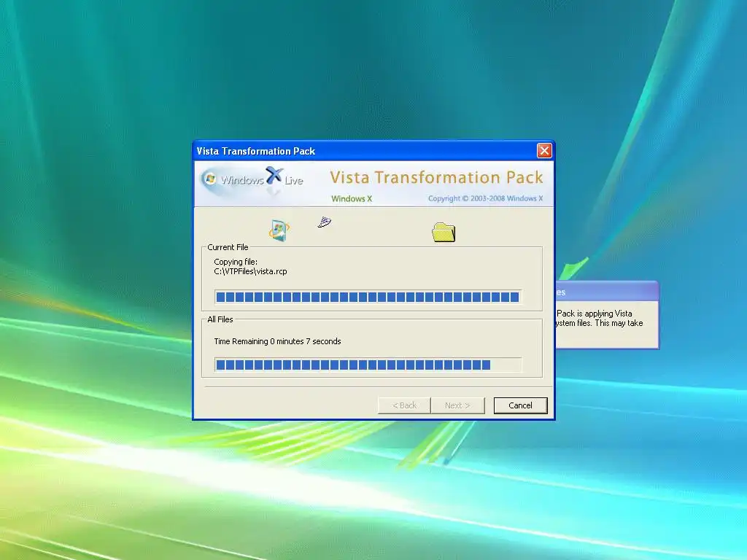This screenshot has height=560, width=747.
Task: Click the 'Copyright © 2003-2008 Windows X' text
Action: [x=485, y=198]
